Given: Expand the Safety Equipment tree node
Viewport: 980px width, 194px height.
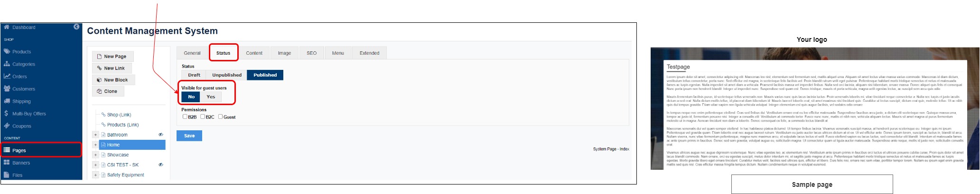Looking at the screenshot, I should [x=95, y=175].
